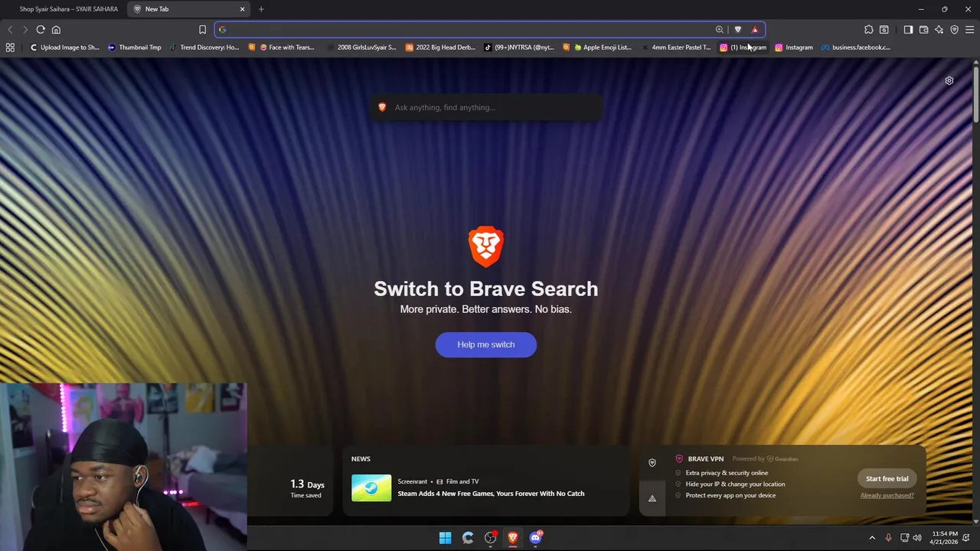Open the Brave Wallet icon

(923, 30)
